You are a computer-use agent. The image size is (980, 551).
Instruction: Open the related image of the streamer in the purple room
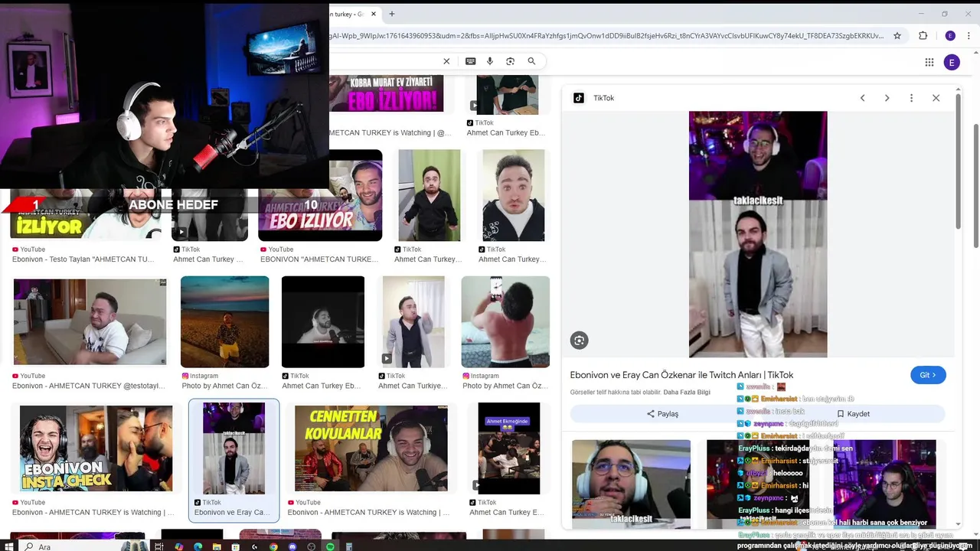pyautogui.click(x=884, y=483)
